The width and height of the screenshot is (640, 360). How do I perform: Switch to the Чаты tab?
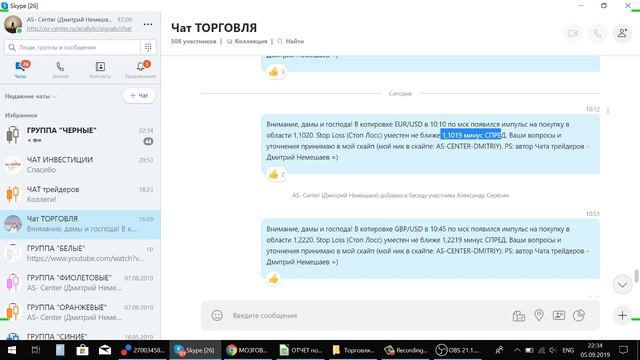click(x=20, y=69)
